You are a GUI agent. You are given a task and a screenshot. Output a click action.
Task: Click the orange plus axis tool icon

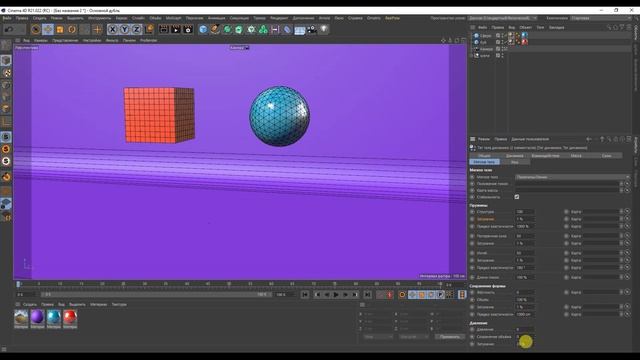[97, 29]
